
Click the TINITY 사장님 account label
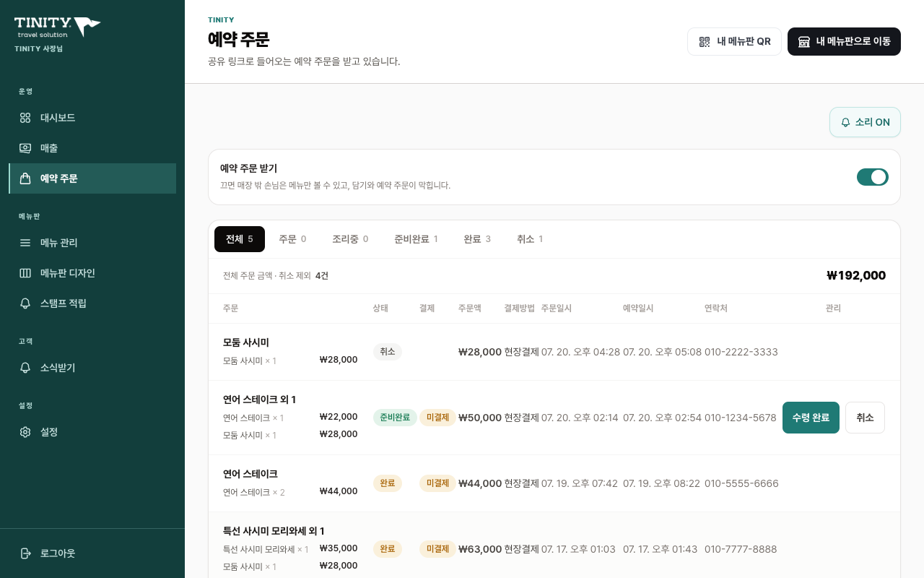tap(38, 48)
